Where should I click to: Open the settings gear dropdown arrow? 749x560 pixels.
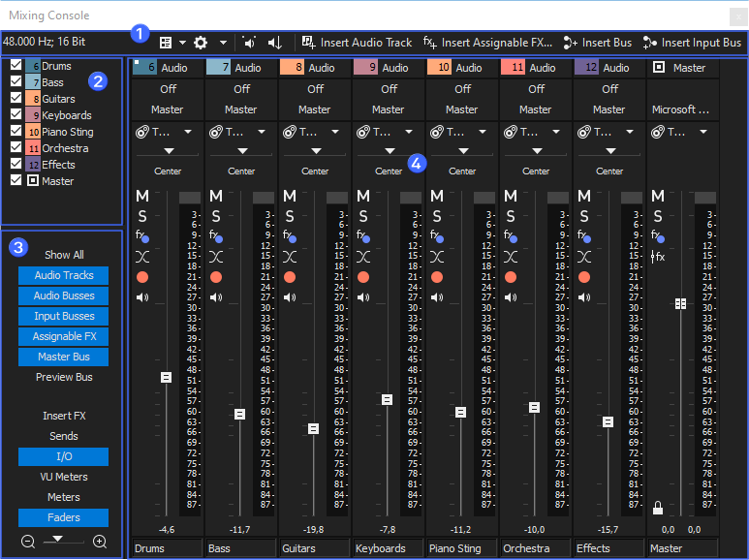pyautogui.click(x=223, y=43)
